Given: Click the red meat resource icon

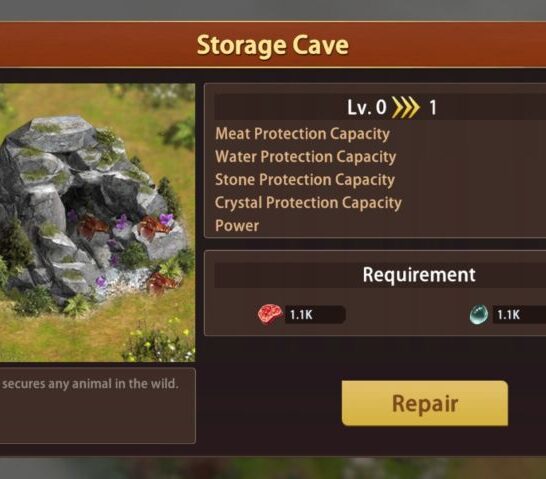Looking at the screenshot, I should coord(270,314).
